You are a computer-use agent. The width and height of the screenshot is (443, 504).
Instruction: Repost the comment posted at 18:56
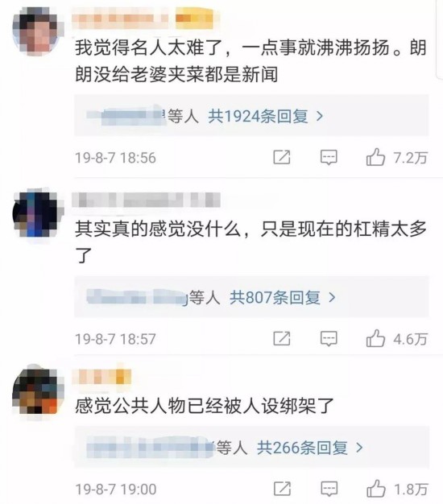coord(282,157)
